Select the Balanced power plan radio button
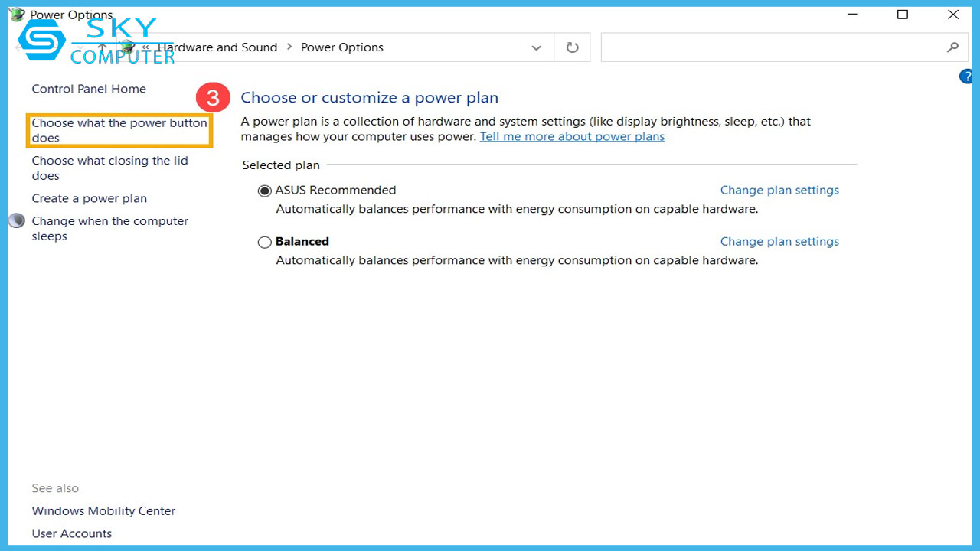The image size is (980, 551). [265, 242]
